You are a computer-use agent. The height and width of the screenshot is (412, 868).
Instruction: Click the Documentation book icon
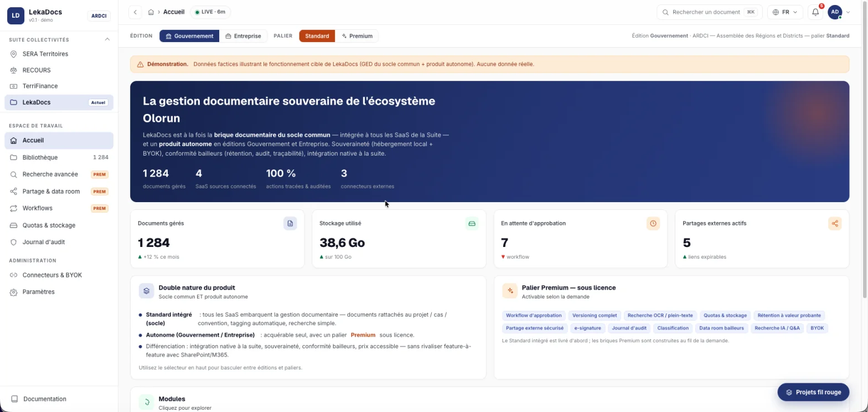click(15, 399)
